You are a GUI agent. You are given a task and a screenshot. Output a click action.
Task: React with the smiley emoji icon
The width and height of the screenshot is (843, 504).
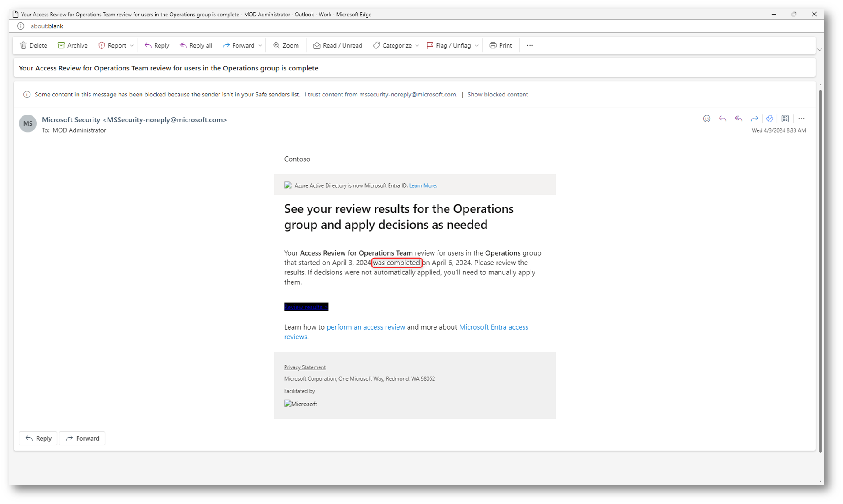click(x=707, y=119)
